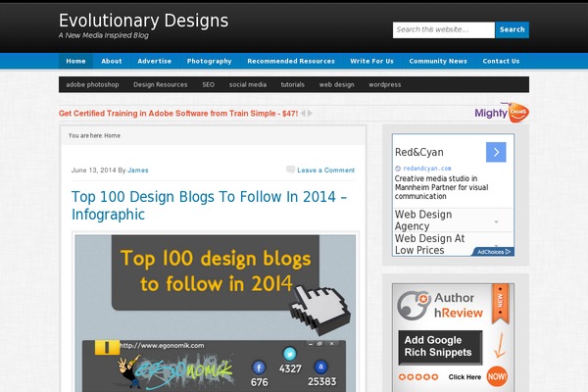Open the Evolutionary Designs site title
588x392 pixels.
click(x=144, y=21)
